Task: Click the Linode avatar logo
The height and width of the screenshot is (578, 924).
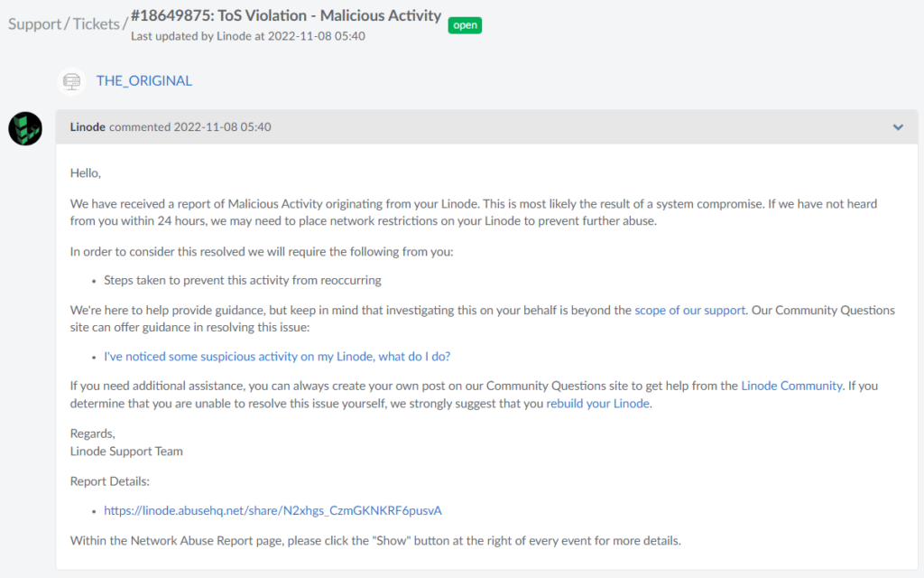Action: (x=25, y=128)
